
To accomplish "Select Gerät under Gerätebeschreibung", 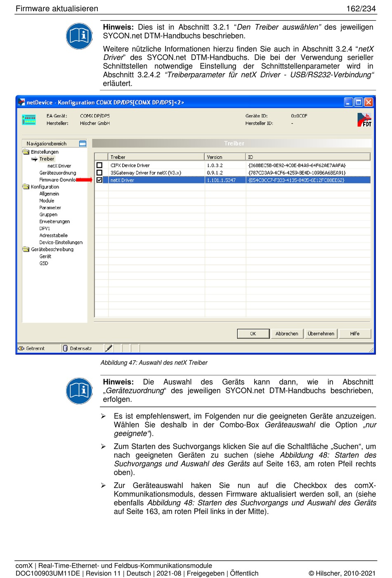I will tap(45, 257).
